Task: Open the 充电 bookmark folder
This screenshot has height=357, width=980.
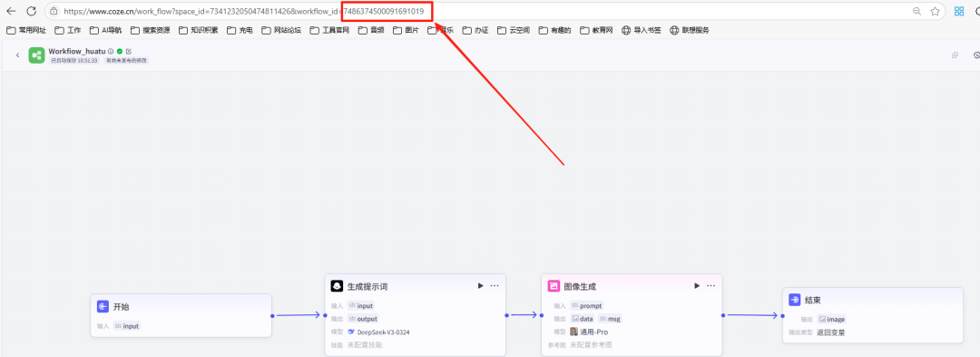Action: [x=240, y=30]
